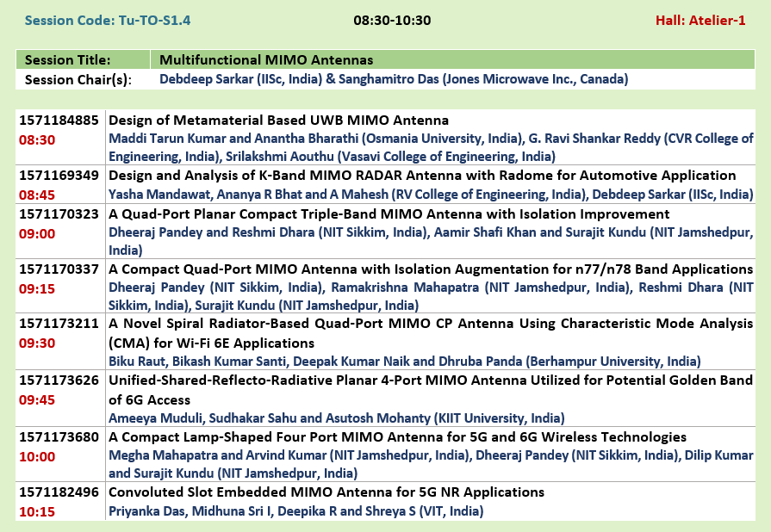Click the 10:15 time slot
The height and width of the screenshot is (532, 771).
point(35,511)
